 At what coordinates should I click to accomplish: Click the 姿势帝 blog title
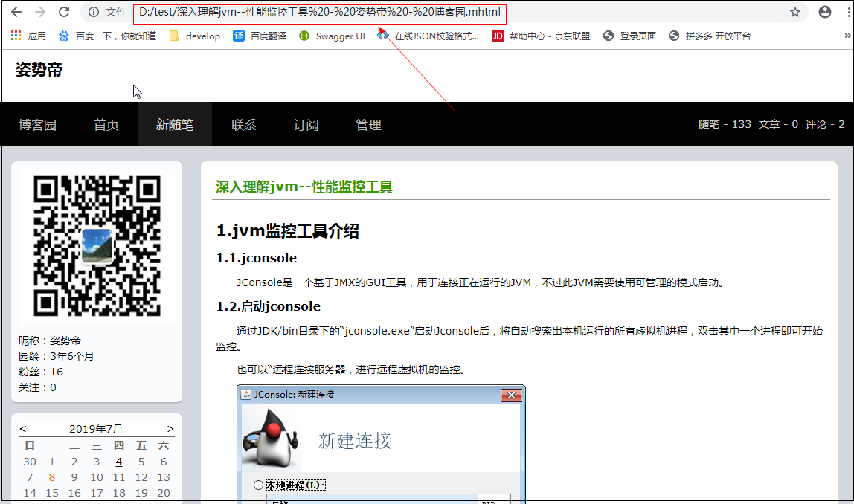[x=39, y=70]
